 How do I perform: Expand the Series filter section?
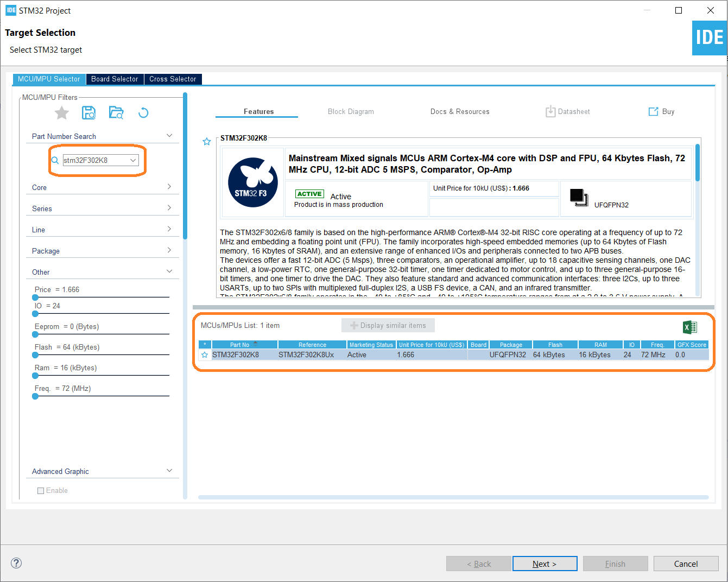[169, 208]
